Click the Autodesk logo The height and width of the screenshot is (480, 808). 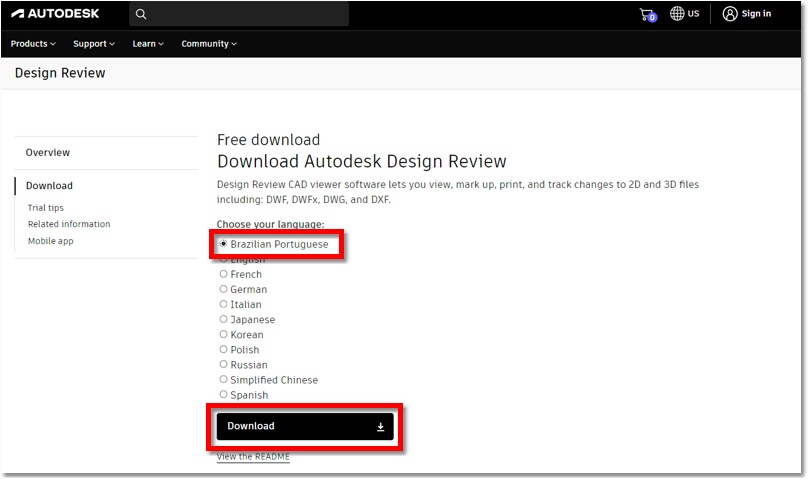click(55, 14)
